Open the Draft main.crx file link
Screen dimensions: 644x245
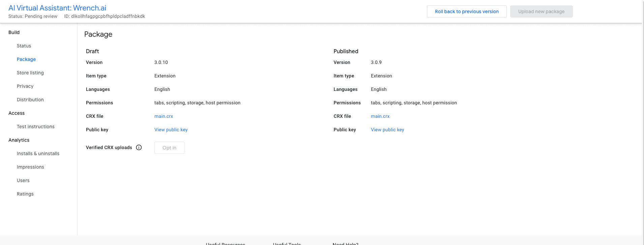point(164,116)
